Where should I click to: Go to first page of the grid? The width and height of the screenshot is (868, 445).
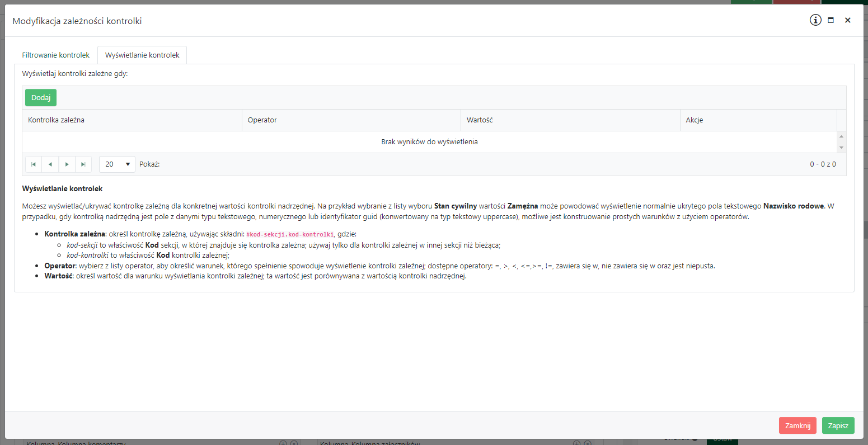point(34,164)
